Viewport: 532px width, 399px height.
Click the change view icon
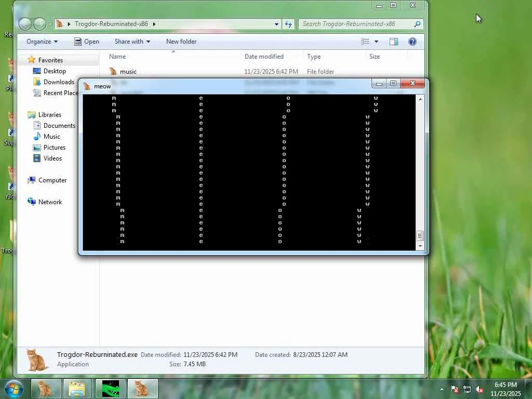pos(365,42)
